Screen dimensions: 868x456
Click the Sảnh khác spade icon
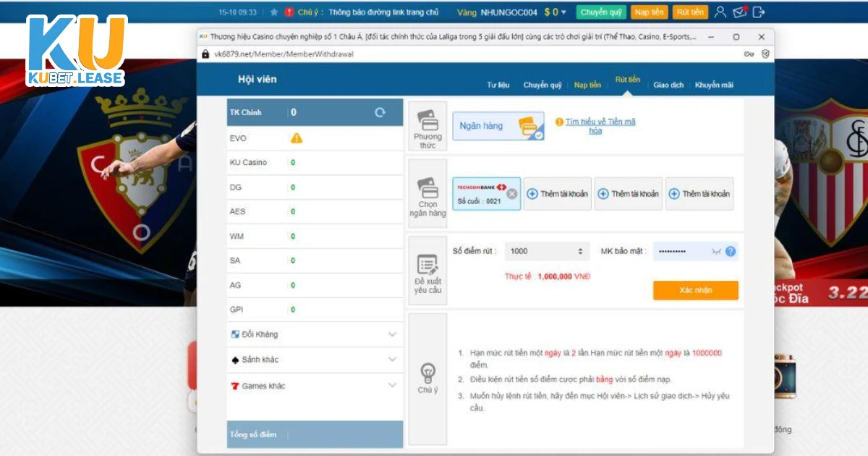pyautogui.click(x=235, y=360)
